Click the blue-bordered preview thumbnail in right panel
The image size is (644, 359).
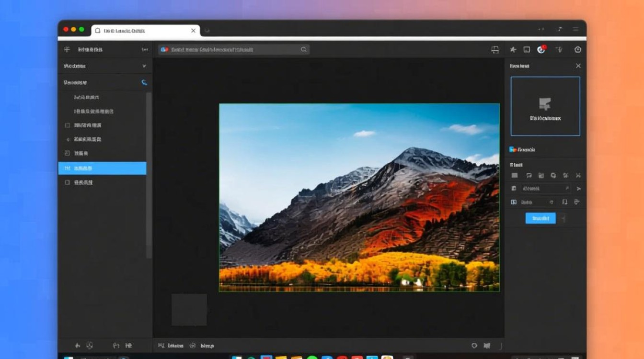tap(545, 106)
